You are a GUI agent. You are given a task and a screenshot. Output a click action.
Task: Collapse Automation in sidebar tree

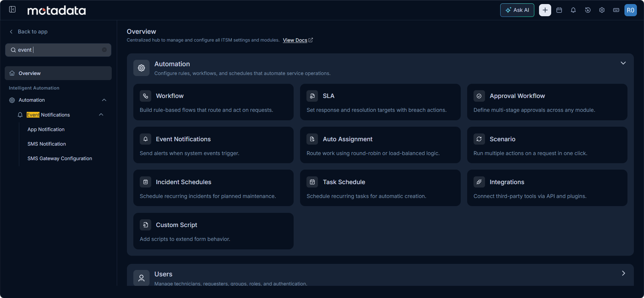pos(104,100)
